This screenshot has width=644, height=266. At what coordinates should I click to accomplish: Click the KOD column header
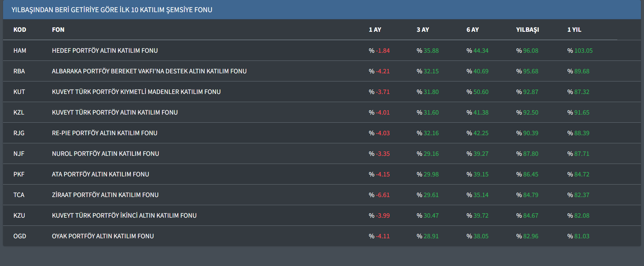point(20,30)
